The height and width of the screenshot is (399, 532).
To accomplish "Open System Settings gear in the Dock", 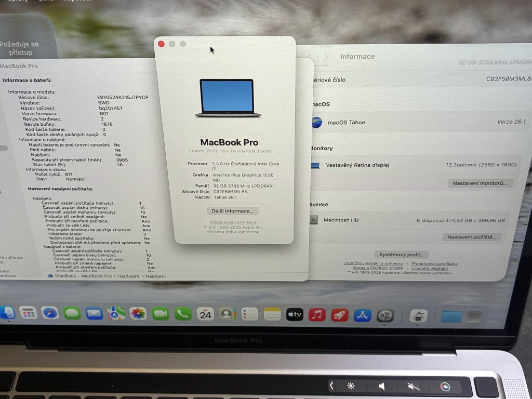I will click(385, 316).
